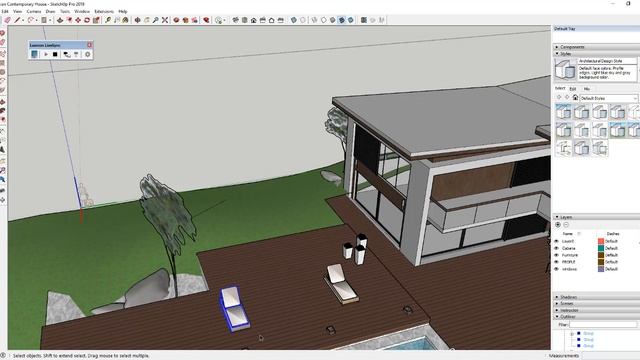Image resolution: width=640 pixels, height=360 pixels.
Task: Switch to Front view house icon
Action: [x=253, y=20]
